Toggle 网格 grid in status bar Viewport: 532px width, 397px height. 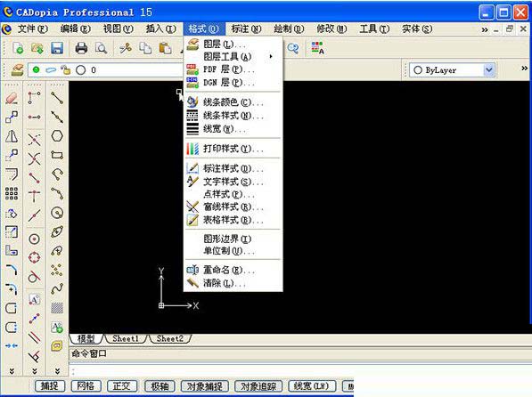86,385
